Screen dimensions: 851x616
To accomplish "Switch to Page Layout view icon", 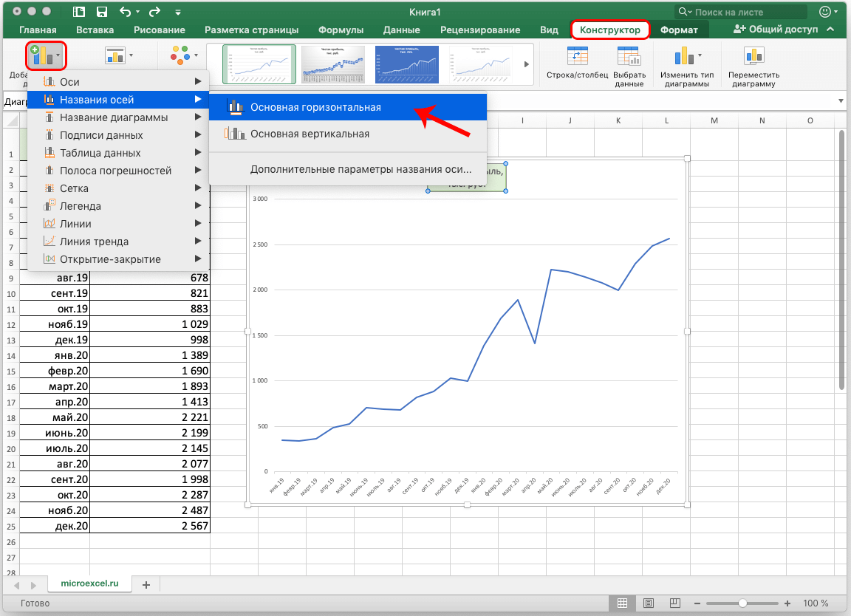I will click(649, 603).
